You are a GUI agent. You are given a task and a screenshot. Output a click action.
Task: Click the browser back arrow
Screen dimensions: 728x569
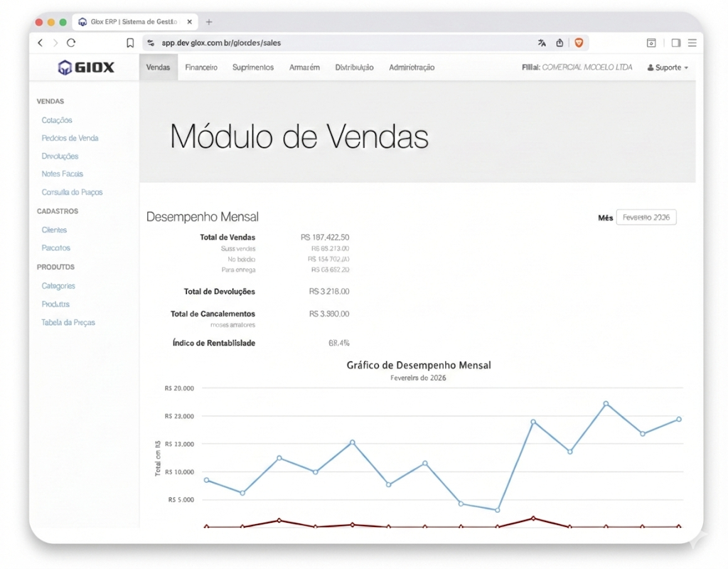41,43
